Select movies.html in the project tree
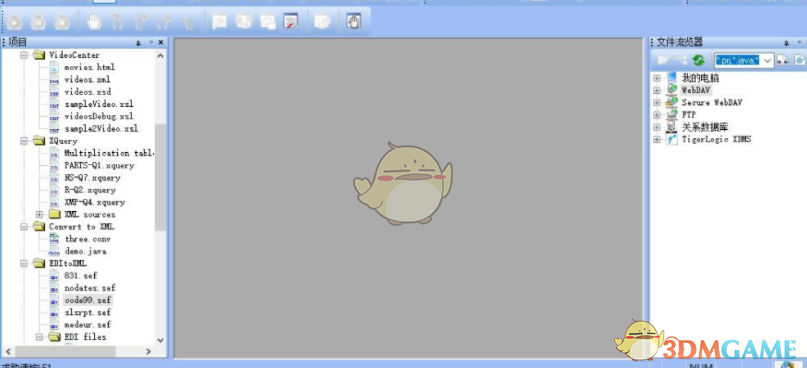 90,67
